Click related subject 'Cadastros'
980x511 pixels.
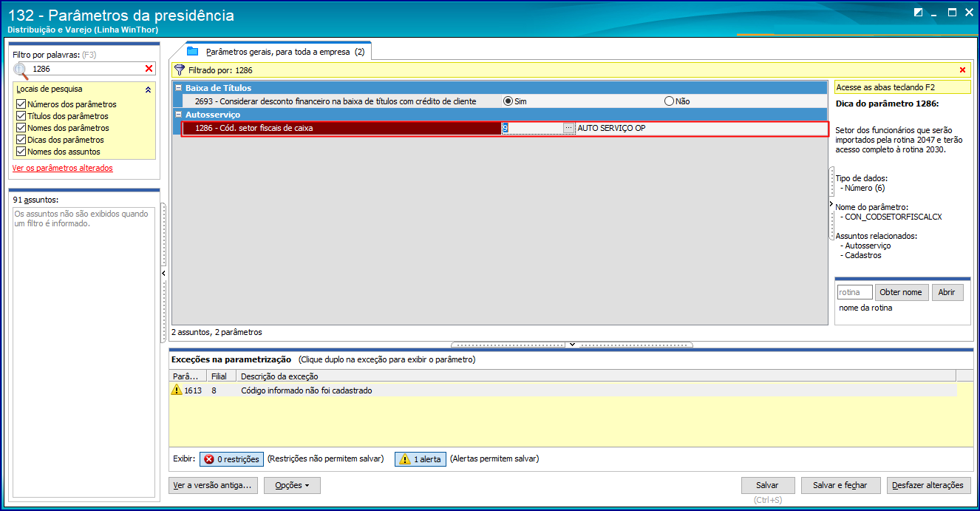pyautogui.click(x=863, y=255)
